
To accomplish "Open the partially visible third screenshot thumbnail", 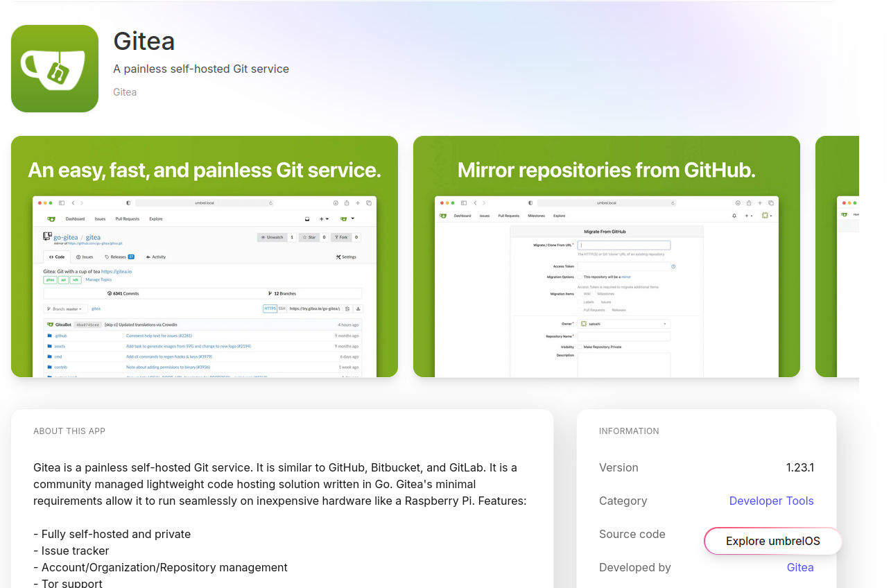I will coord(837,257).
